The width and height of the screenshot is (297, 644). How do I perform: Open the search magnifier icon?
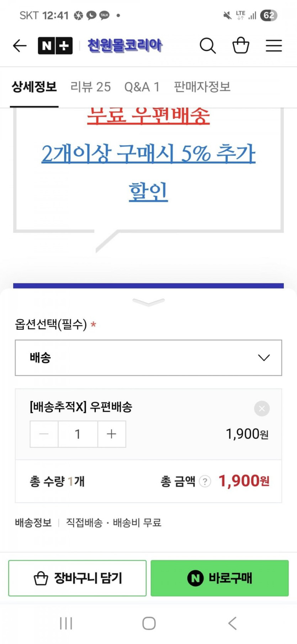coord(207,46)
